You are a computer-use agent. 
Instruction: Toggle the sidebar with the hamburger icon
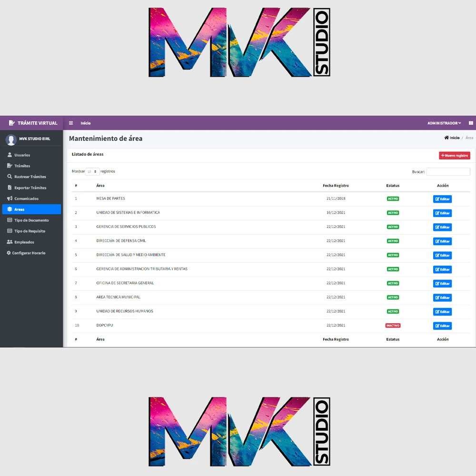tap(71, 123)
